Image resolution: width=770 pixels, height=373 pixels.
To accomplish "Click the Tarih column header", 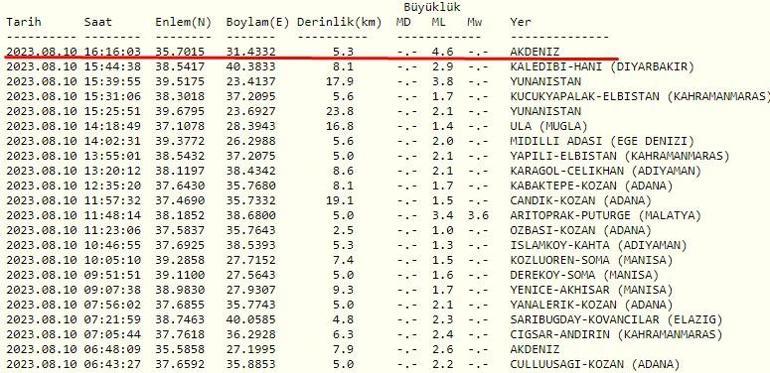I will coord(24,22).
